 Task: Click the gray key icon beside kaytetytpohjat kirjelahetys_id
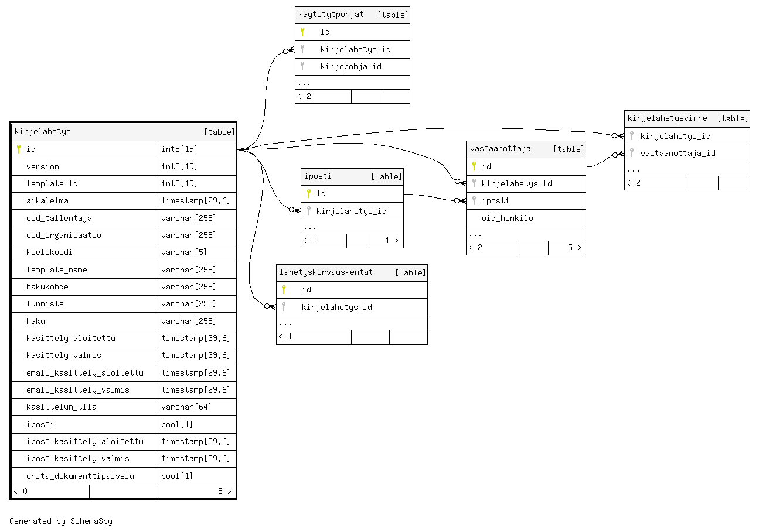(x=302, y=49)
